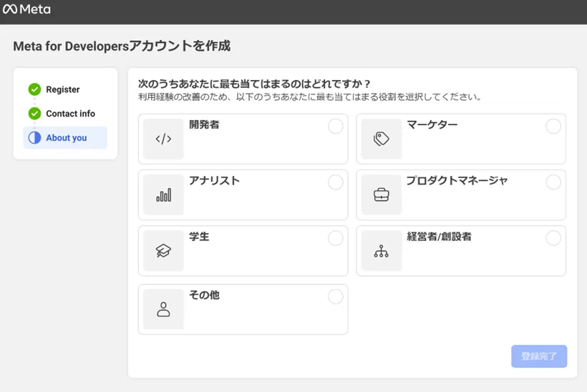This screenshot has width=587, height=392.
Task: Select the プロダクトマネージャ radio button
Action: (x=553, y=182)
